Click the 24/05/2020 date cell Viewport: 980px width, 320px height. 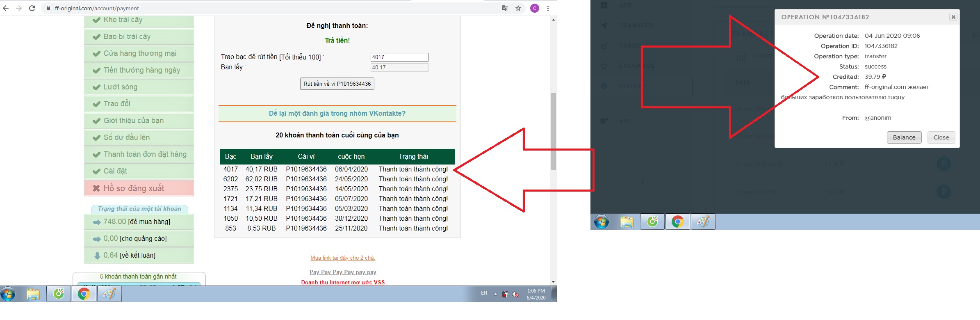pos(351,179)
